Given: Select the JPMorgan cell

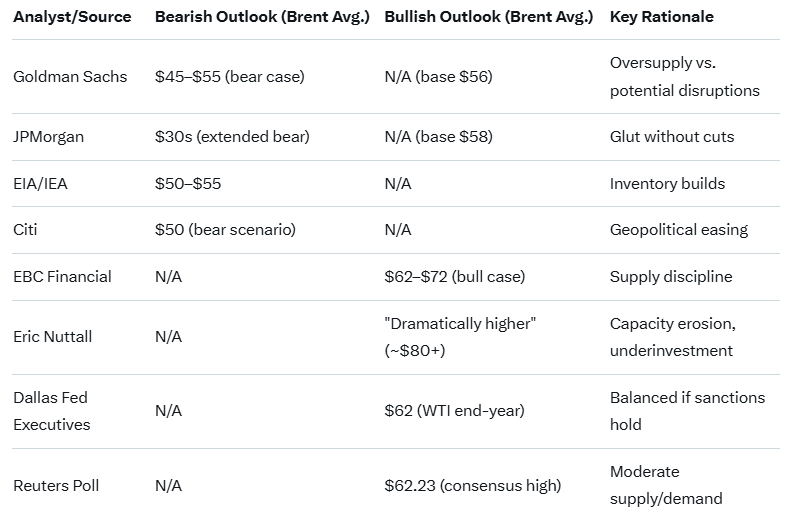Looking at the screenshot, I should (48, 137).
